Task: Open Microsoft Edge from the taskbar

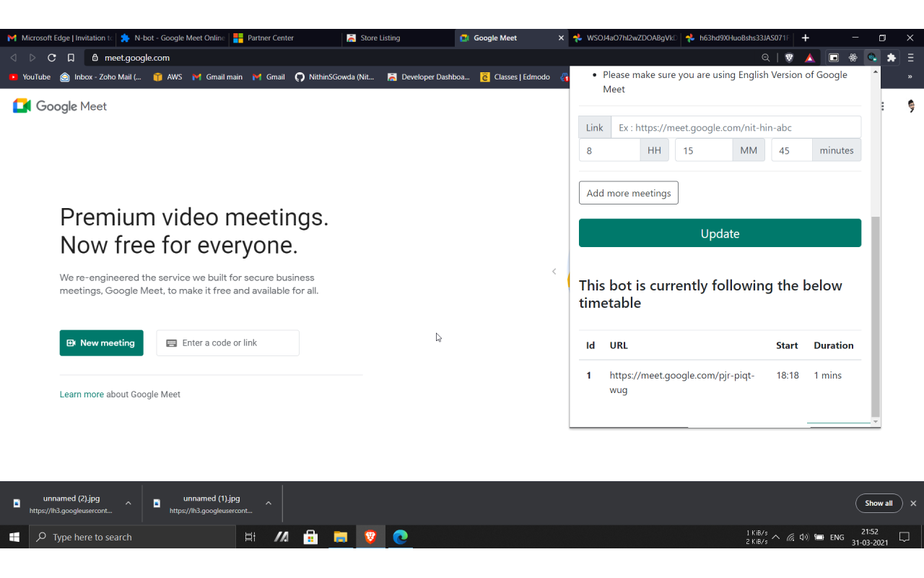Action: coord(401,537)
